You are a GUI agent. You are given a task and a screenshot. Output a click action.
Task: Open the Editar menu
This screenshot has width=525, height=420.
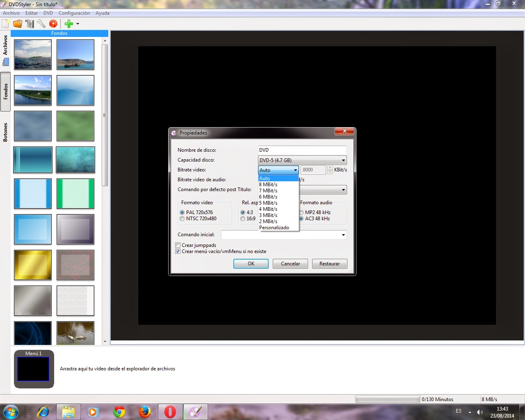(x=32, y=13)
